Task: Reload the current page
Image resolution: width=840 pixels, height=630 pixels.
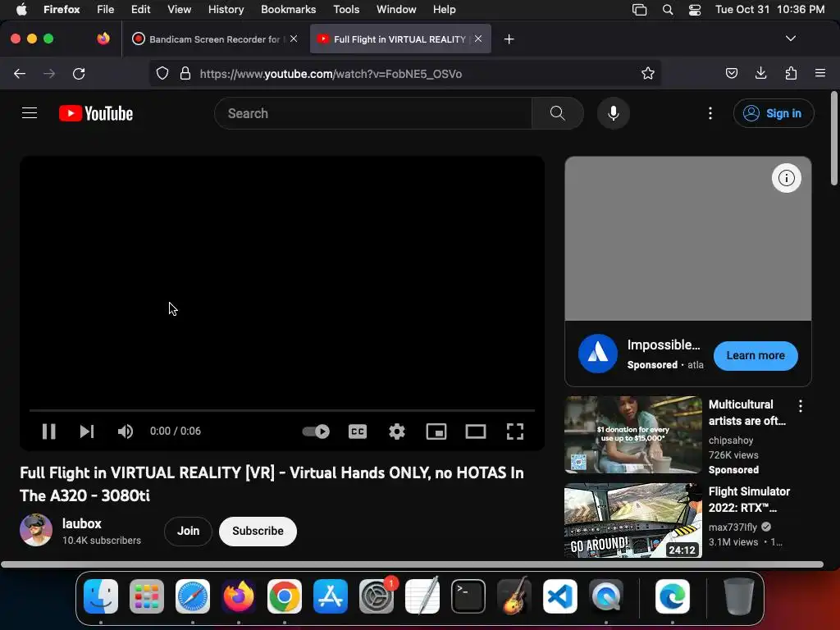Action: 79,73
